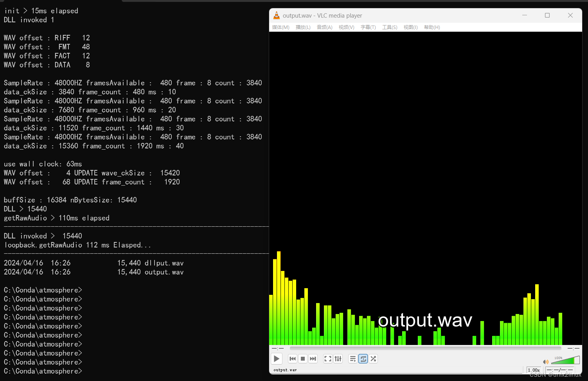The width and height of the screenshot is (588, 381).
Task: Open the 视频(V) video menu
Action: click(x=346, y=27)
